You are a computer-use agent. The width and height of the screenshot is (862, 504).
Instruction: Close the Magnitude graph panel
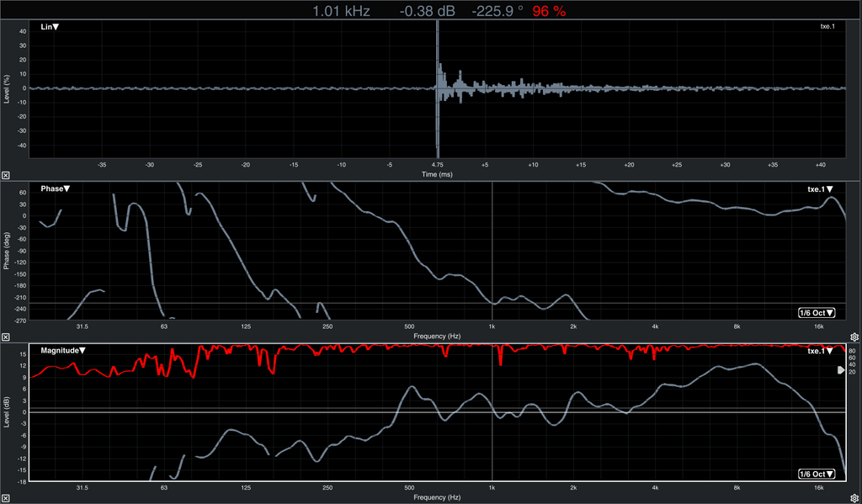[6, 498]
